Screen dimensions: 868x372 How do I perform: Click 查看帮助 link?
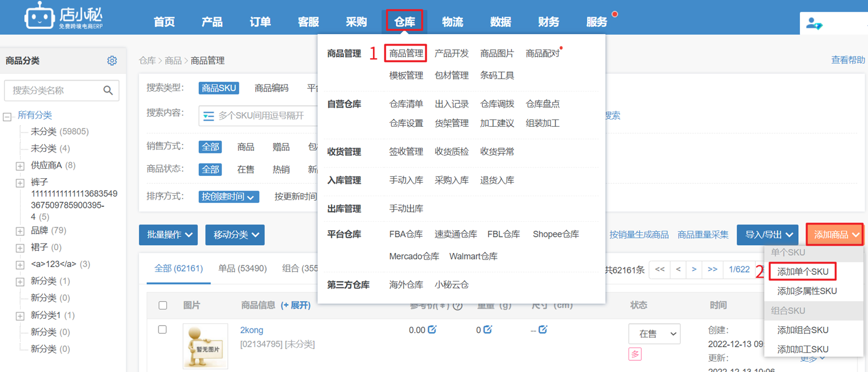[848, 60]
